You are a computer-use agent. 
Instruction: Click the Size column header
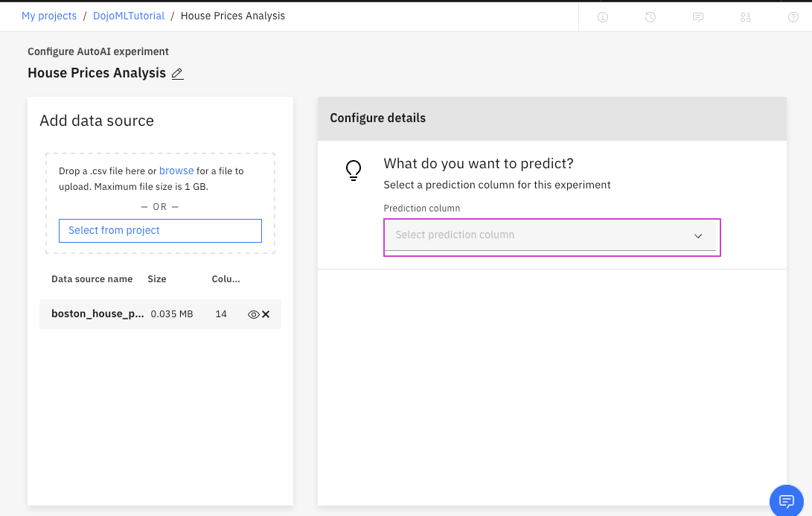click(x=157, y=279)
